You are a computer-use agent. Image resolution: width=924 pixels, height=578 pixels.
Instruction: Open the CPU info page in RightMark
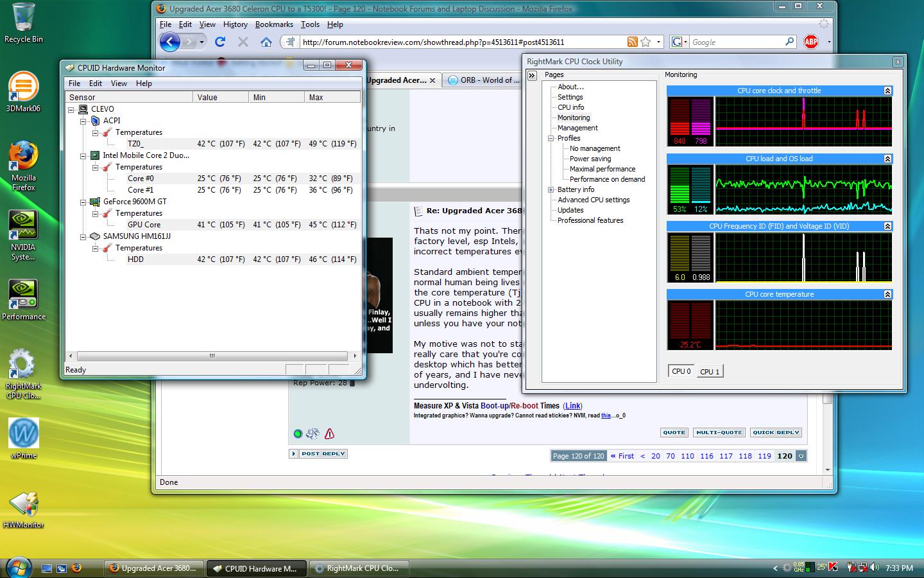(x=570, y=107)
